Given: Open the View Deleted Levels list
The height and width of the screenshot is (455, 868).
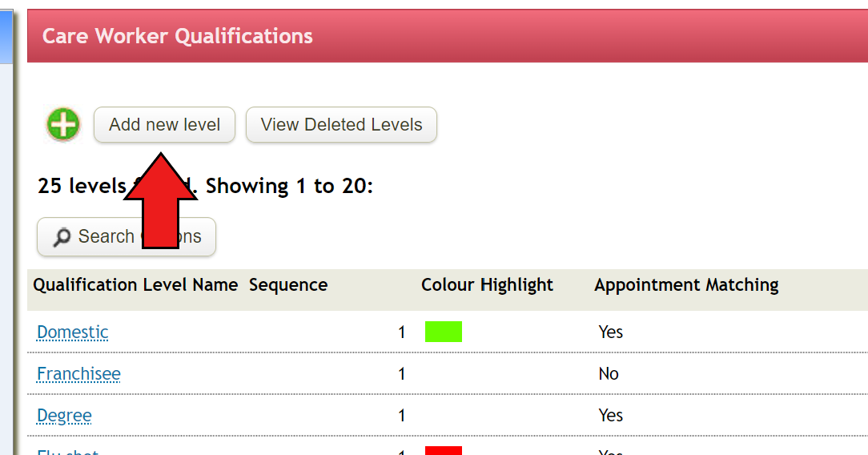Looking at the screenshot, I should (341, 124).
